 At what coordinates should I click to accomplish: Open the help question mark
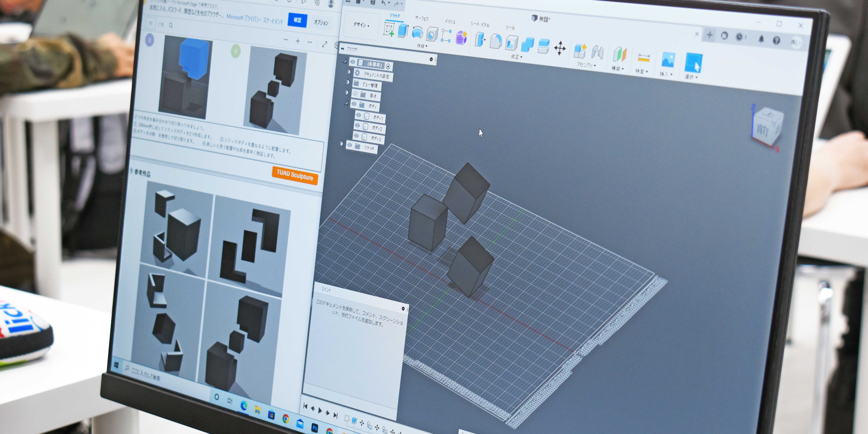(776, 41)
